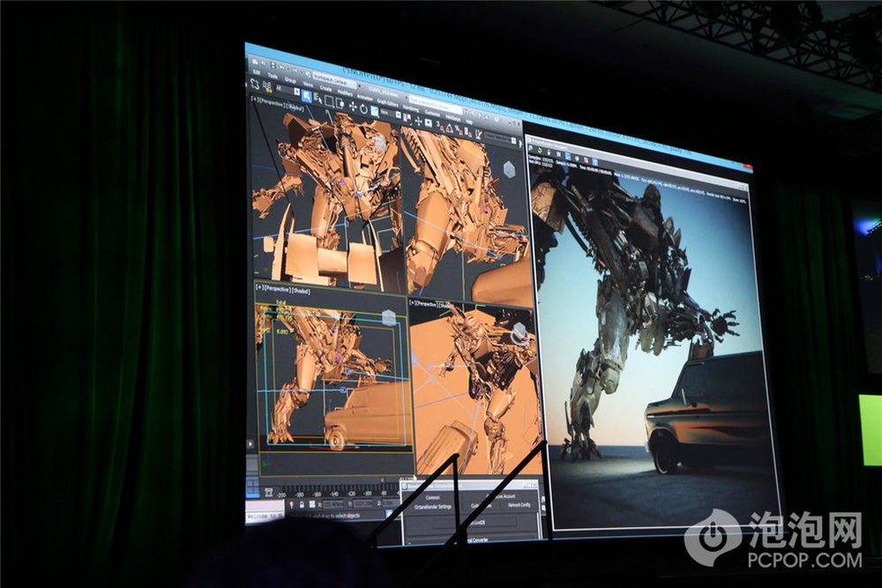The image size is (882, 588).
Task: Click the Select and Link tool
Action: click(x=255, y=85)
